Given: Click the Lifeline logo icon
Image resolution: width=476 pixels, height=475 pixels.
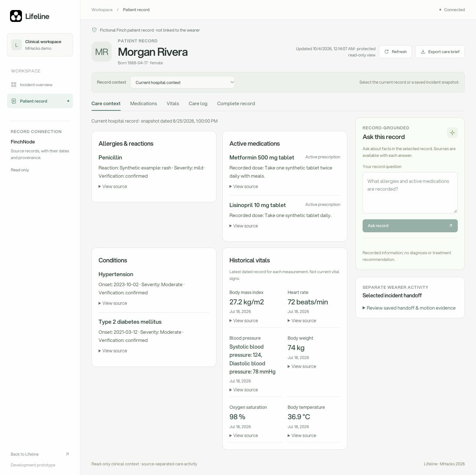Looking at the screenshot, I should coord(16,16).
